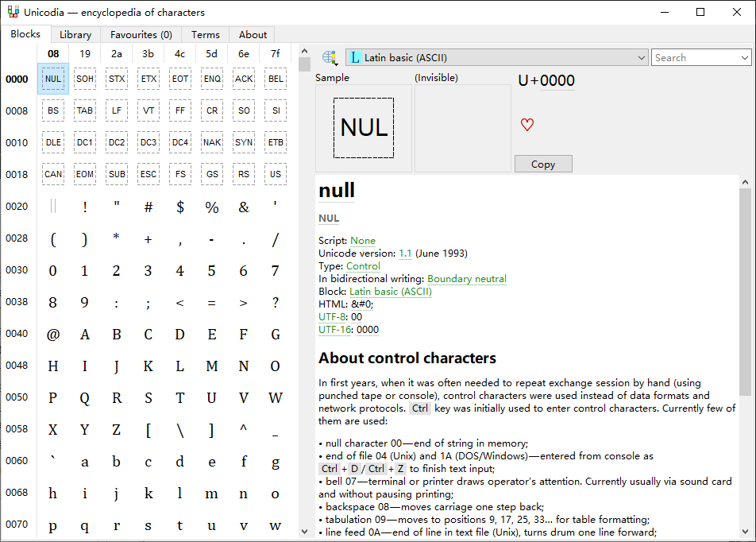756x542 pixels.
Task: Expand the Search combo box arrow
Action: click(744, 57)
